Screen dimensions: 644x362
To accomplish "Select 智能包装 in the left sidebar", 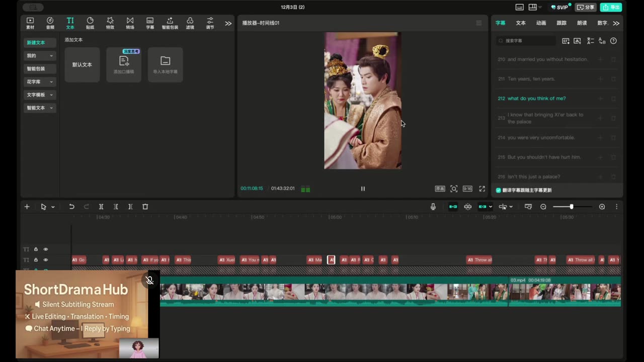I will click(39, 69).
